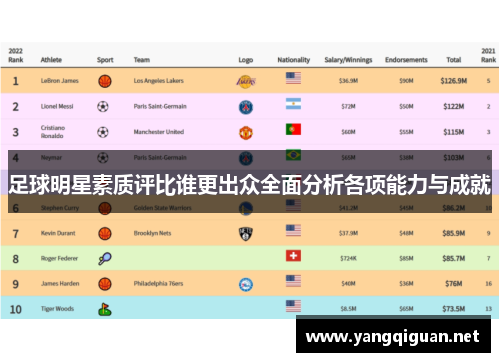The height and width of the screenshot is (362, 500).
Task: Click the US flag in James Harden row
Action: [x=293, y=281]
